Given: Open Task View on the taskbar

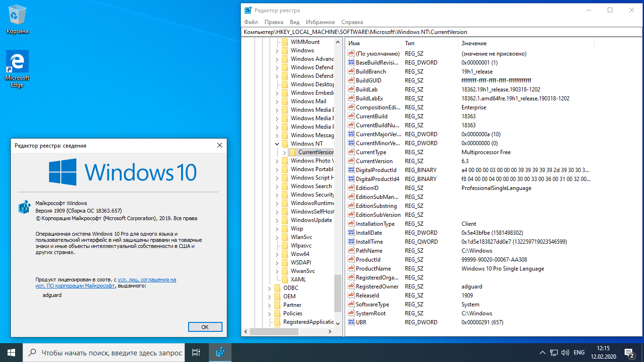Looking at the screenshot, I should click(x=197, y=353).
